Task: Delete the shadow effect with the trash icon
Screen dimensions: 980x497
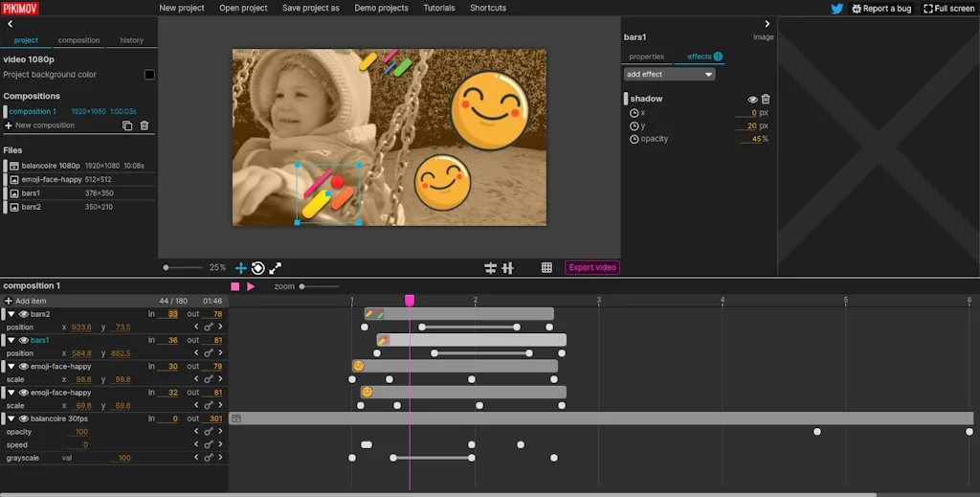Action: pyautogui.click(x=766, y=99)
